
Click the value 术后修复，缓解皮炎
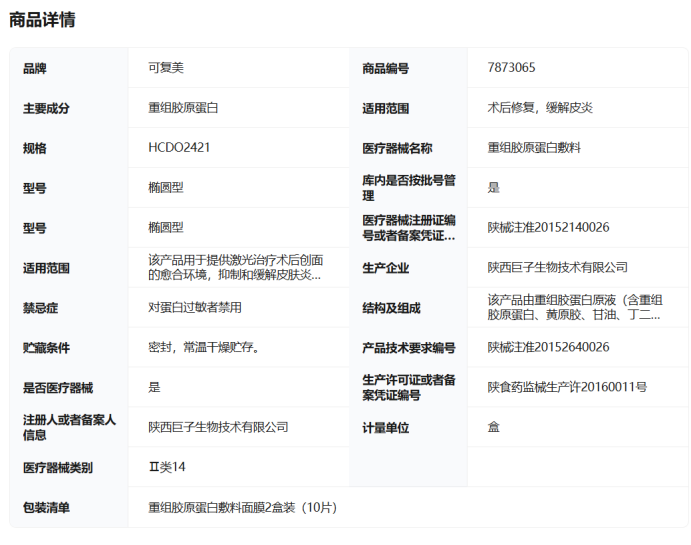[x=540, y=108]
